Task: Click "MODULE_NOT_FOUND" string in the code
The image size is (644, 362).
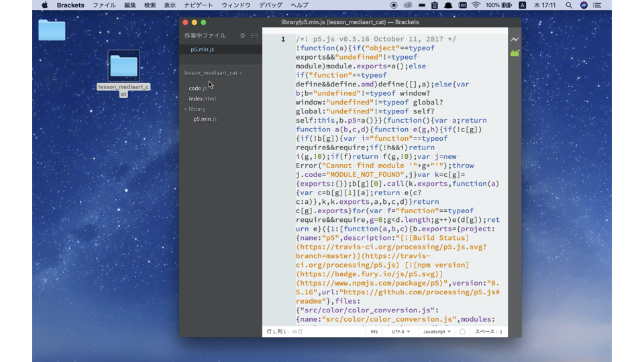Action: tap(365, 174)
